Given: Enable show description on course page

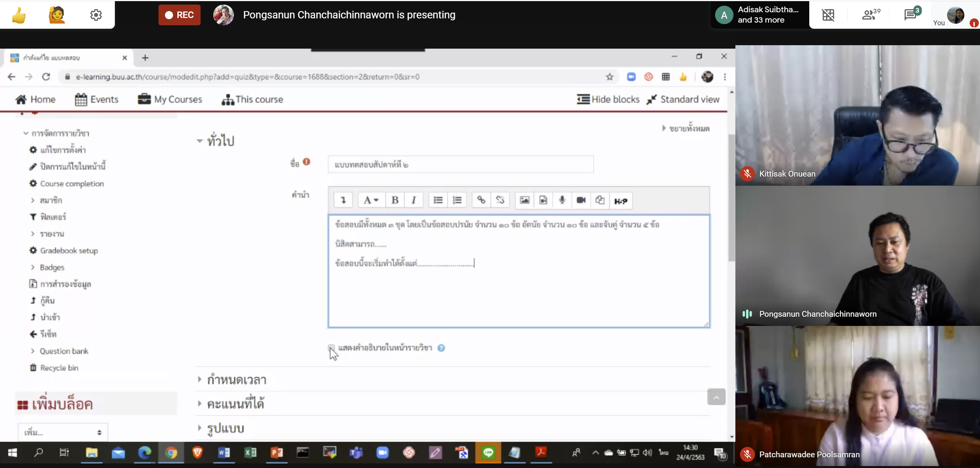Looking at the screenshot, I should click(332, 348).
